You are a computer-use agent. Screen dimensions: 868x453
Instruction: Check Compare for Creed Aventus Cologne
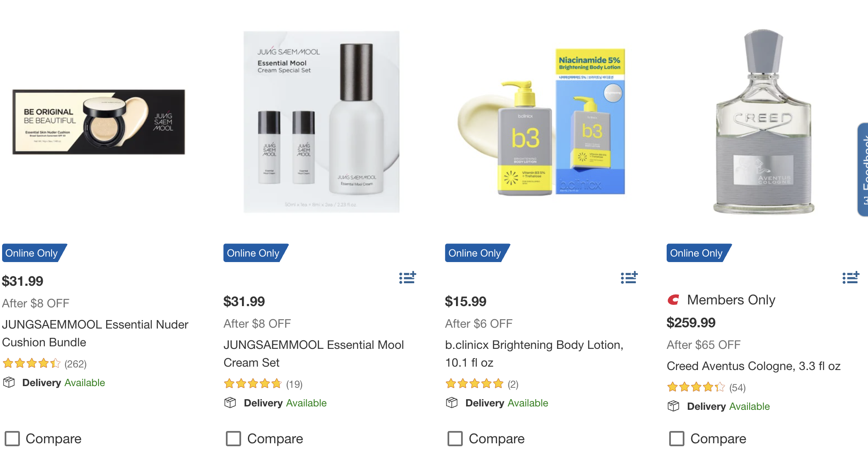677,439
